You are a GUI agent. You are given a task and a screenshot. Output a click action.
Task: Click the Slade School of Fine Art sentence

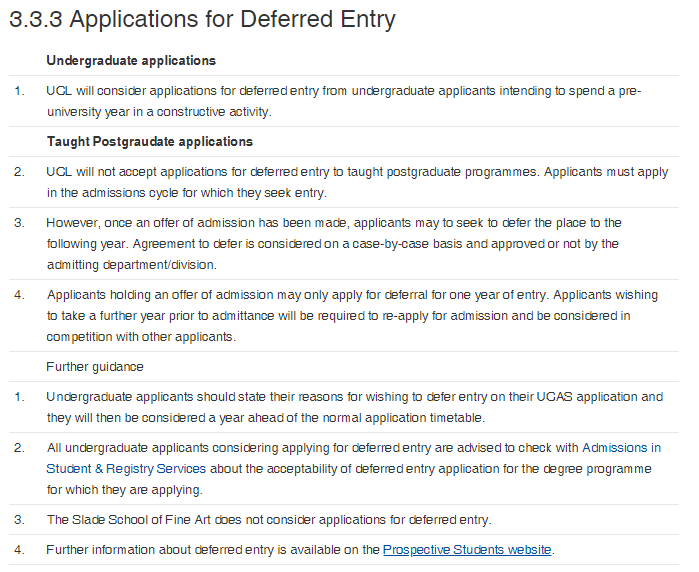(269, 520)
